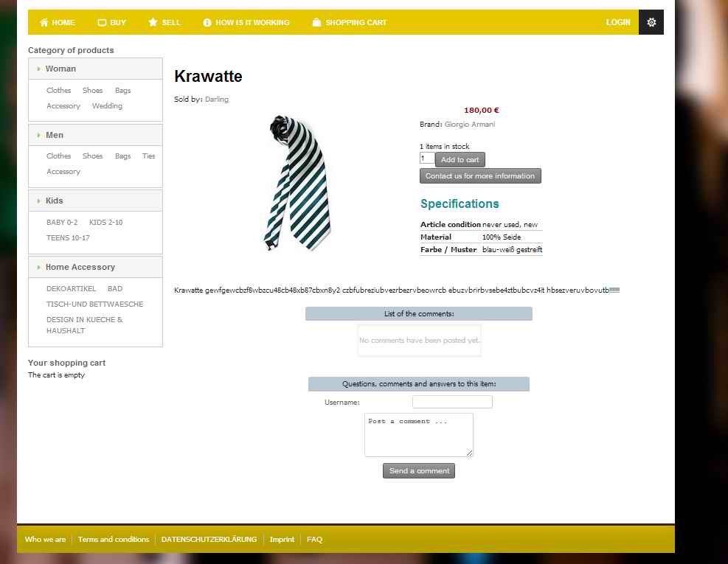Open the Kids category heading

[x=55, y=201]
